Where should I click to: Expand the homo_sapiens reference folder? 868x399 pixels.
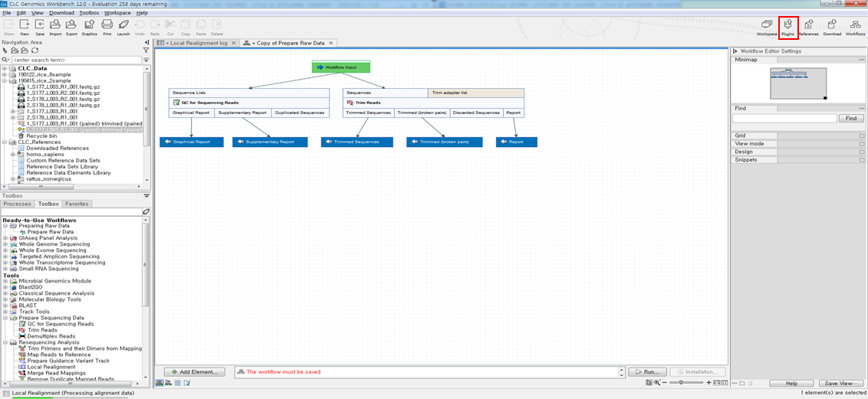[13, 154]
